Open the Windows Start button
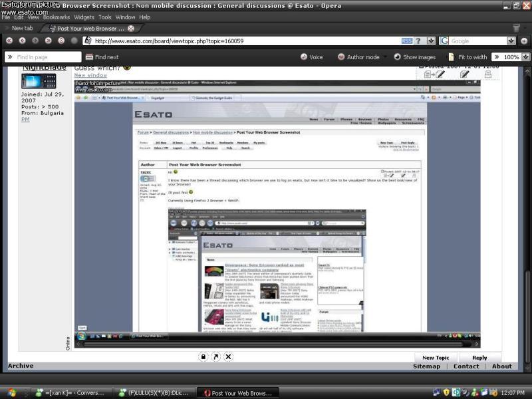The width and height of the screenshot is (532, 399). (x=12, y=393)
